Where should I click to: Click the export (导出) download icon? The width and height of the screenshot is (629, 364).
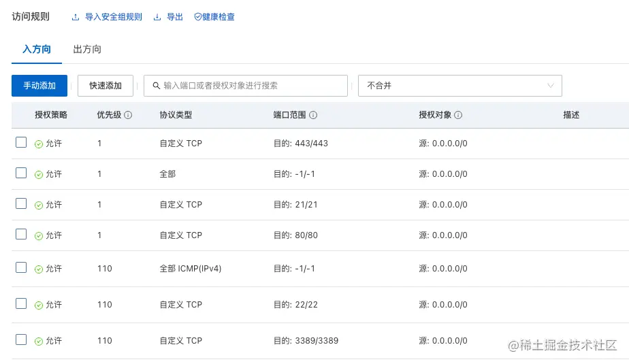157,17
